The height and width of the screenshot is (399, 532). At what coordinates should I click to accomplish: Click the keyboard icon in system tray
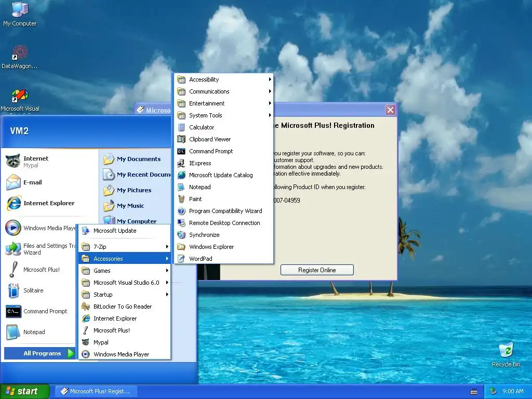coord(474,392)
